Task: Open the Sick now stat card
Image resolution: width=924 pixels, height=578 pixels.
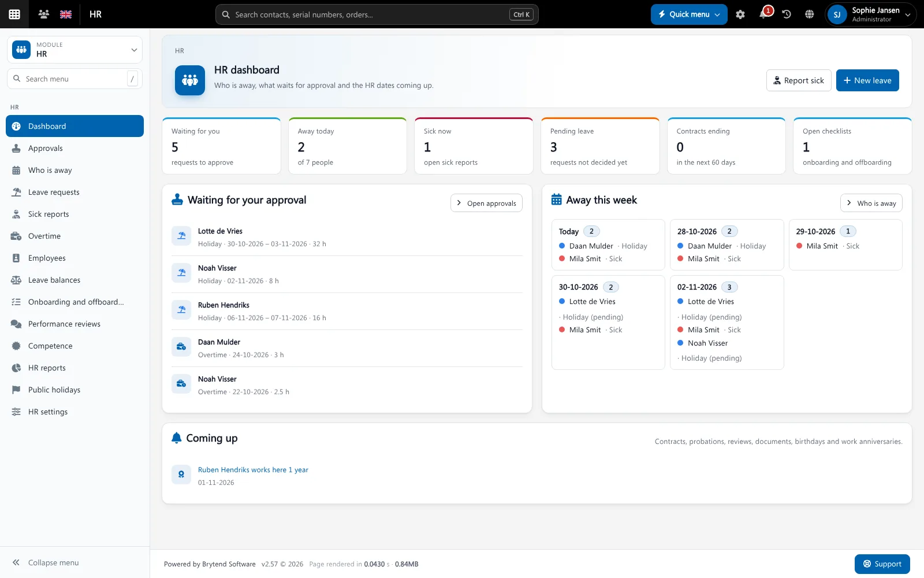Action: coord(474,146)
